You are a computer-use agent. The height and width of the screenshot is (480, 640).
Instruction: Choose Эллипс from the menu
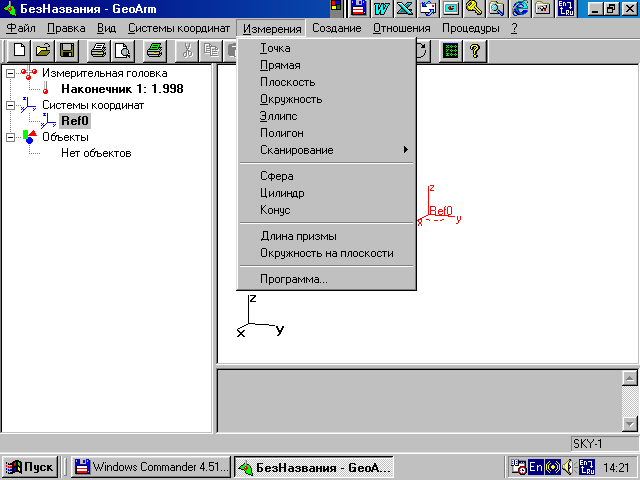coord(326,116)
